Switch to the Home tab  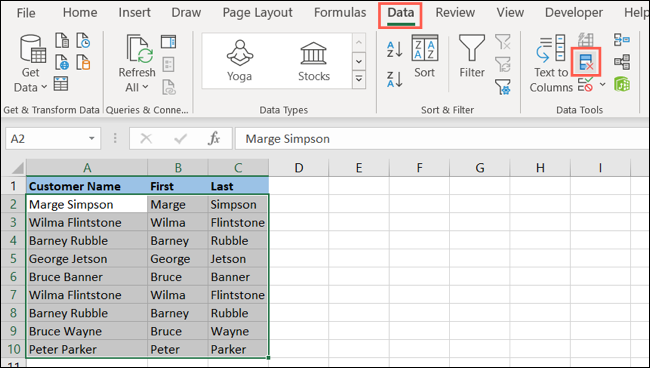coord(80,13)
